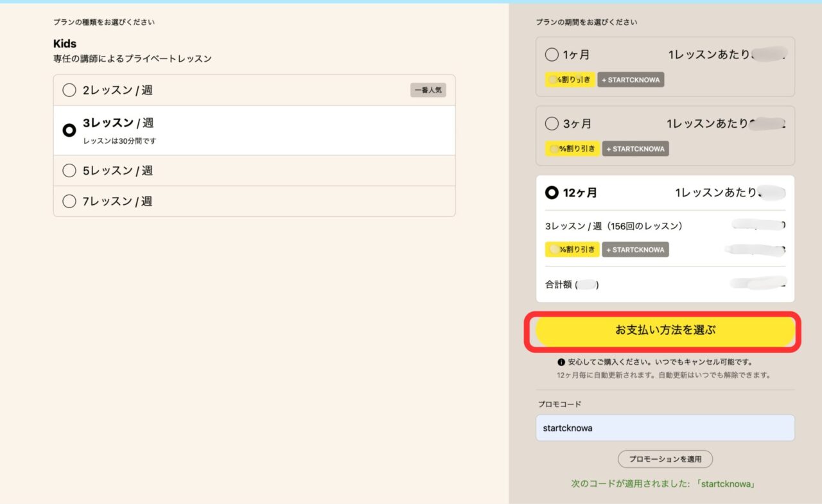Click the yellow discount badge under 1ヶ月
822x504 pixels.
(x=570, y=80)
